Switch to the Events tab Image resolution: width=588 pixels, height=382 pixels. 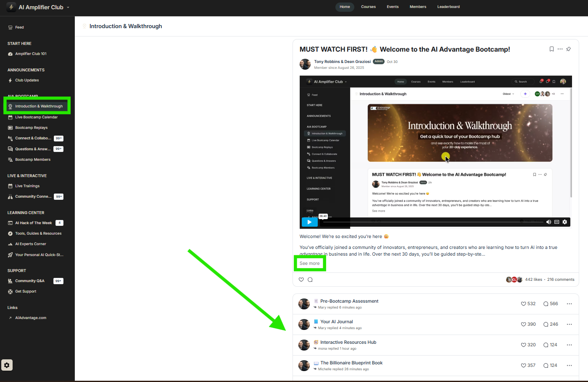tap(393, 7)
